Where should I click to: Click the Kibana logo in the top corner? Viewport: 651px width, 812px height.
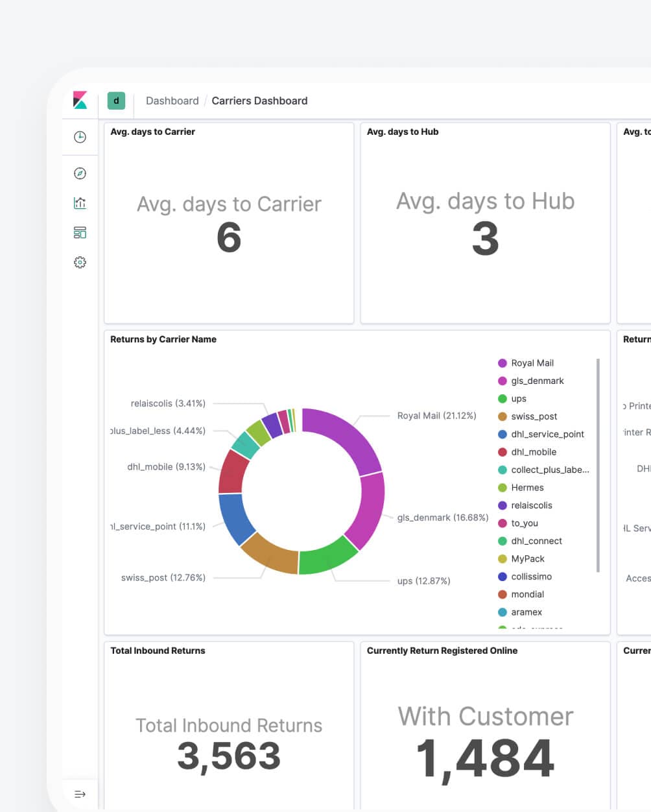point(80,101)
